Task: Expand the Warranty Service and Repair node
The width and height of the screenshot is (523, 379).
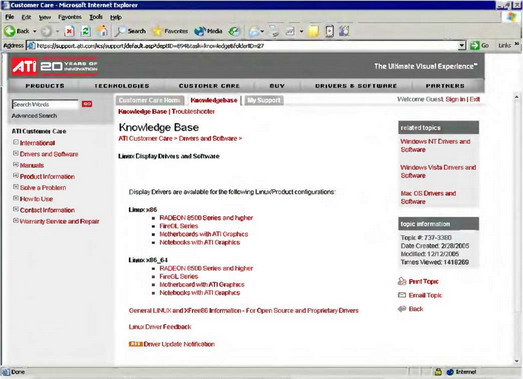Action: coord(15,221)
